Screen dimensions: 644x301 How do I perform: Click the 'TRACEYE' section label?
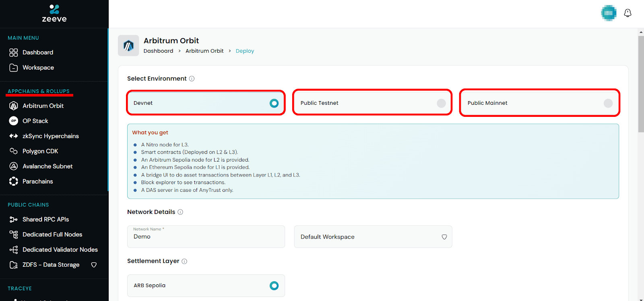tap(20, 289)
